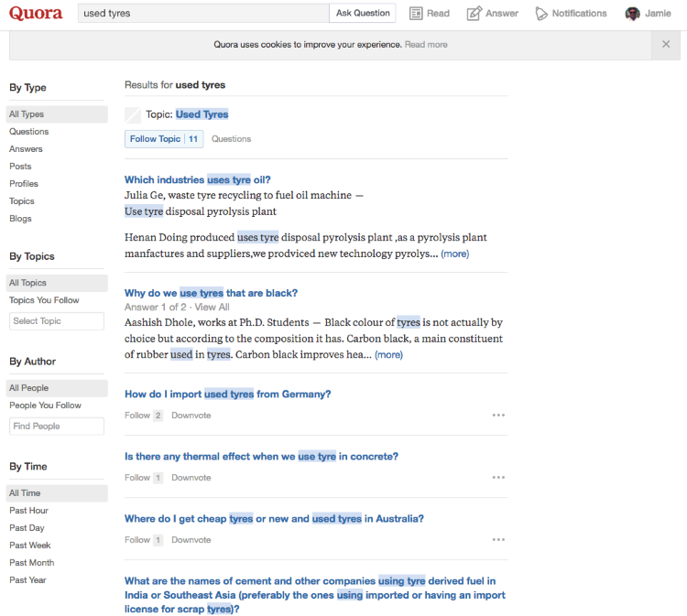Viewport: 687px width, 616px height.
Task: Downvote the concrete thermal effect question
Action: (191, 477)
